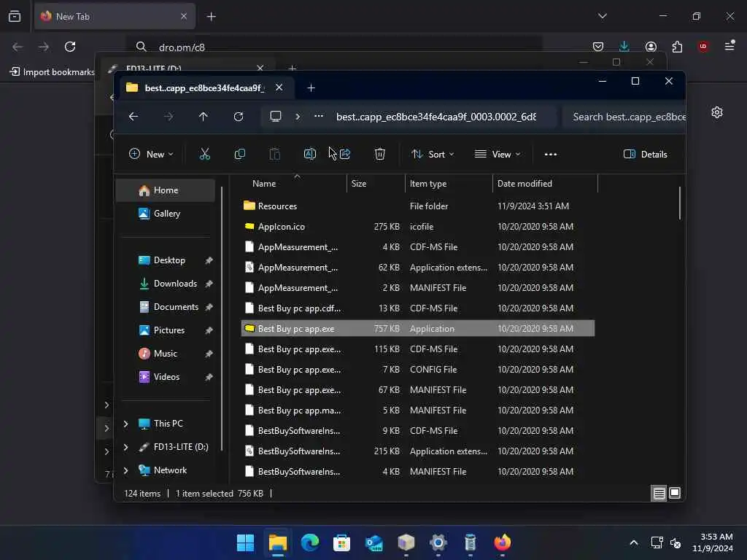Select the Resources folder

pyautogui.click(x=418, y=206)
